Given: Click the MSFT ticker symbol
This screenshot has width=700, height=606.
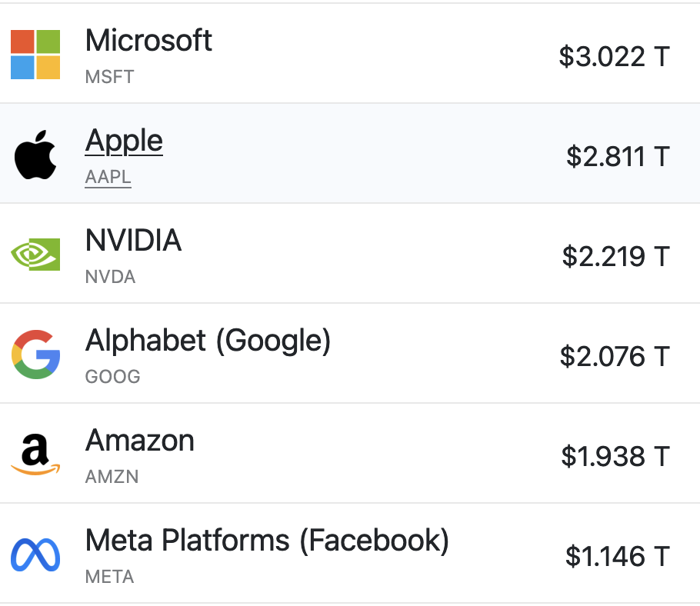Looking at the screenshot, I should [109, 77].
